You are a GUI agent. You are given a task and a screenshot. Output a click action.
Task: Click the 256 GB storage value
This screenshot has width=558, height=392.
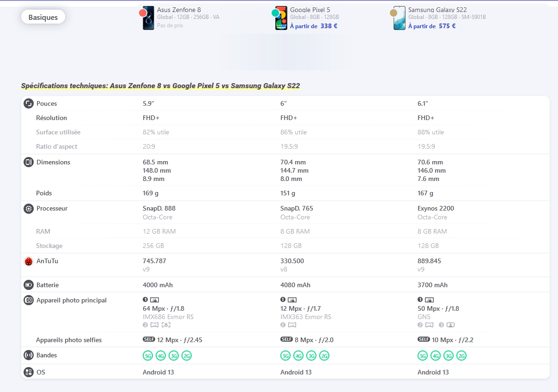pos(153,246)
